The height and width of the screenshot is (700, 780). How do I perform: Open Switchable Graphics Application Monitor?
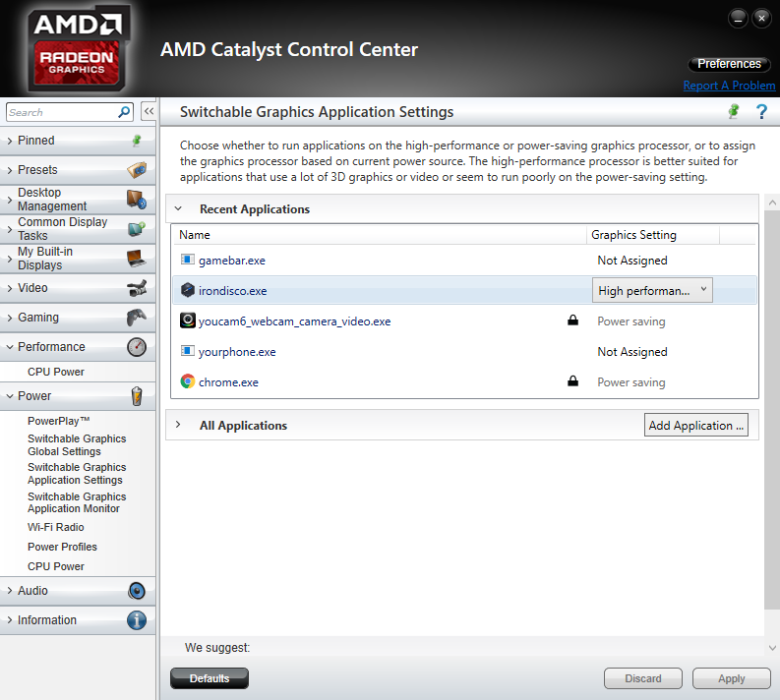click(x=77, y=502)
